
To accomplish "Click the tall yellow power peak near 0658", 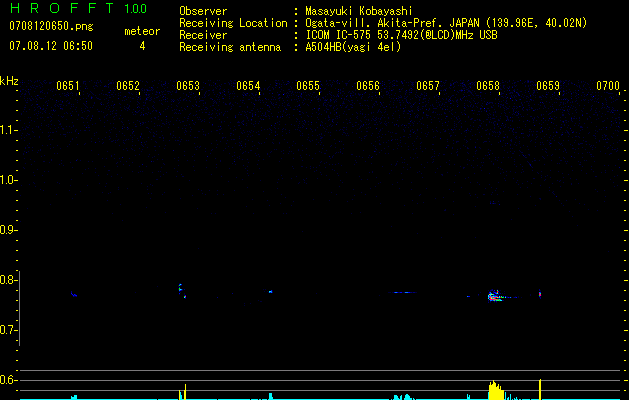I will coord(496,390).
